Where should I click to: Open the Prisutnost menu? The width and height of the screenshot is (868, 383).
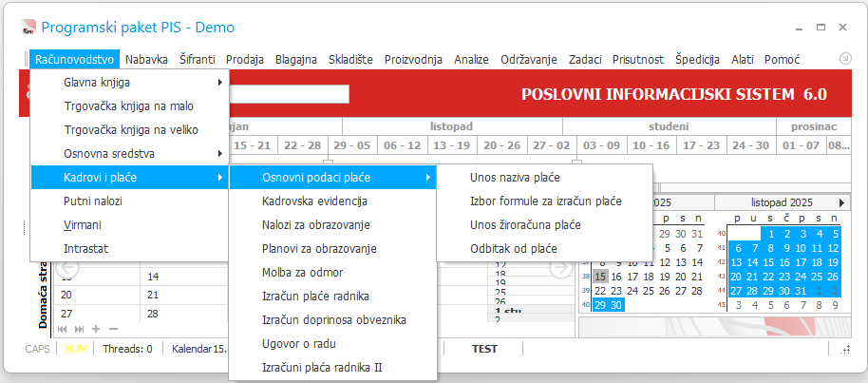click(x=638, y=59)
